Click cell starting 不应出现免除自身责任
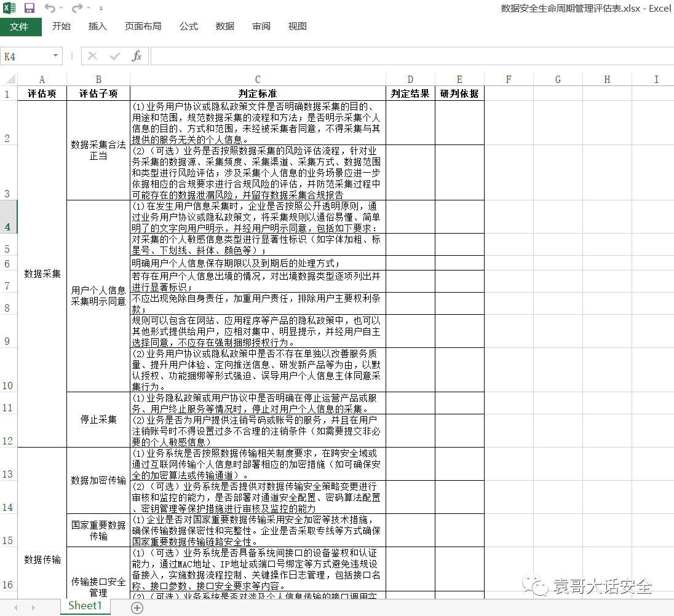Viewport: 674px width, 616px height. [x=258, y=303]
